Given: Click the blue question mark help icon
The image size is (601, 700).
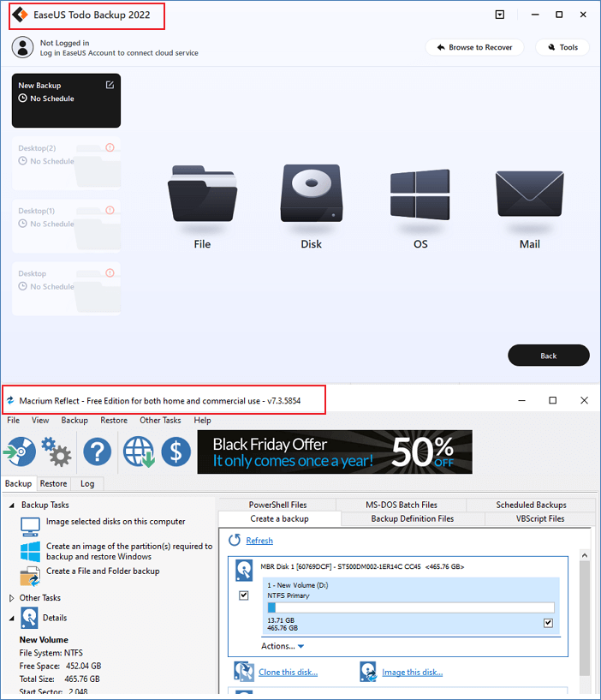Looking at the screenshot, I should (x=98, y=452).
